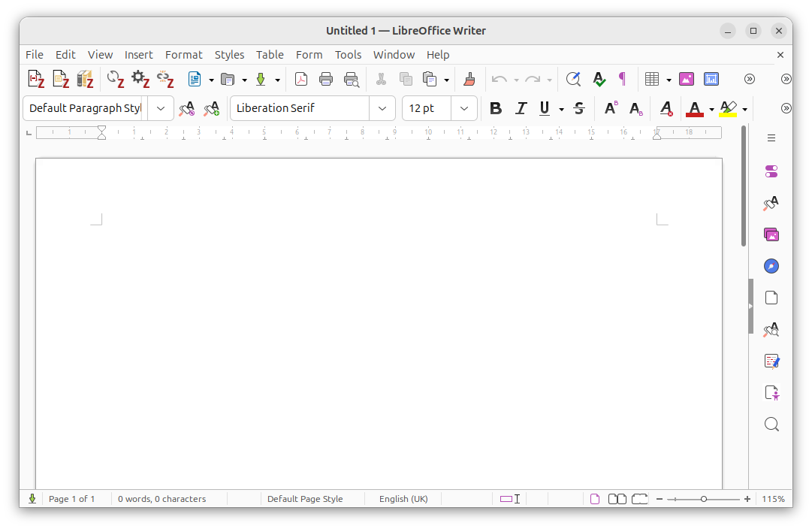This screenshot has height=529, width=812.
Task: Toggle superscript
Action: [x=611, y=108]
